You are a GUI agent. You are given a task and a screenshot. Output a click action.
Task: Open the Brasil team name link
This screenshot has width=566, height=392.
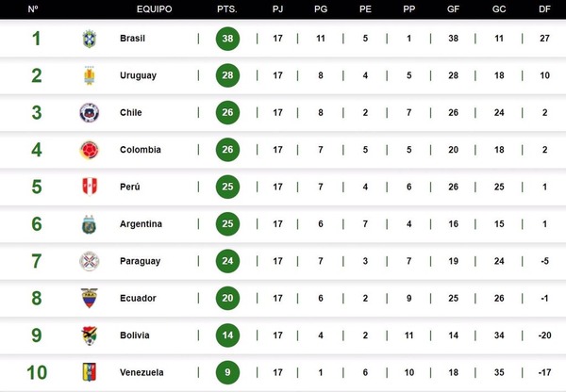tap(132, 39)
